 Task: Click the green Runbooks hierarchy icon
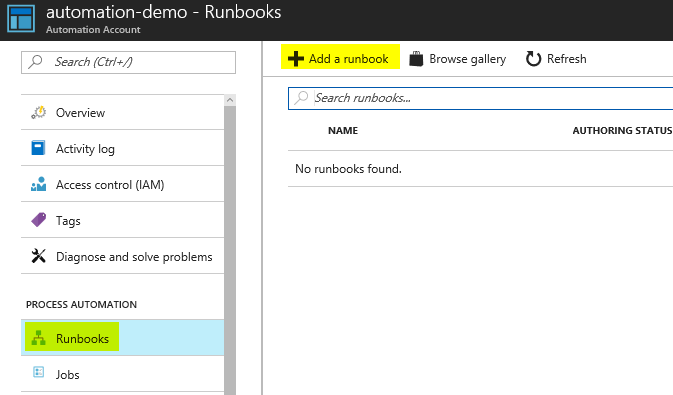(x=38, y=338)
